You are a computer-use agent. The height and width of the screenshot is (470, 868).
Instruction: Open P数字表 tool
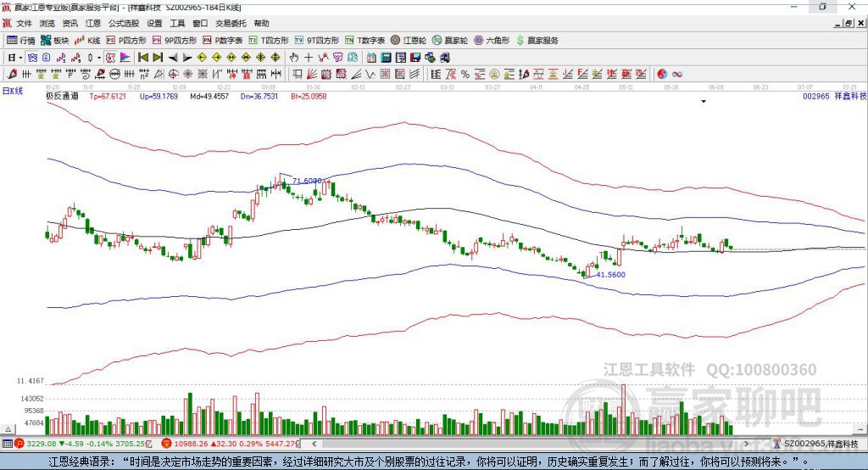click(223, 41)
